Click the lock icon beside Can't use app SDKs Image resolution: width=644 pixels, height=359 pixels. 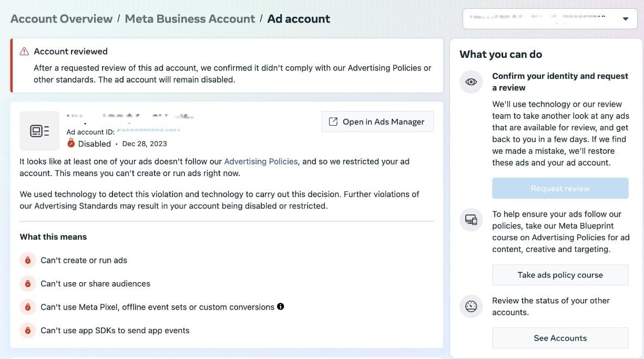[x=27, y=331]
